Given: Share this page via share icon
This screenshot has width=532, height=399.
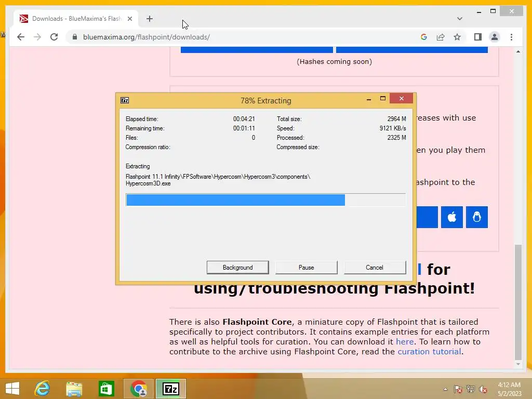Looking at the screenshot, I should [441, 37].
